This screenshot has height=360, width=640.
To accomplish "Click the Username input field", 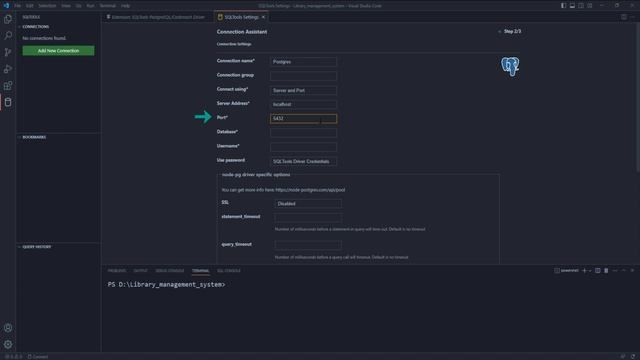I will (303, 147).
